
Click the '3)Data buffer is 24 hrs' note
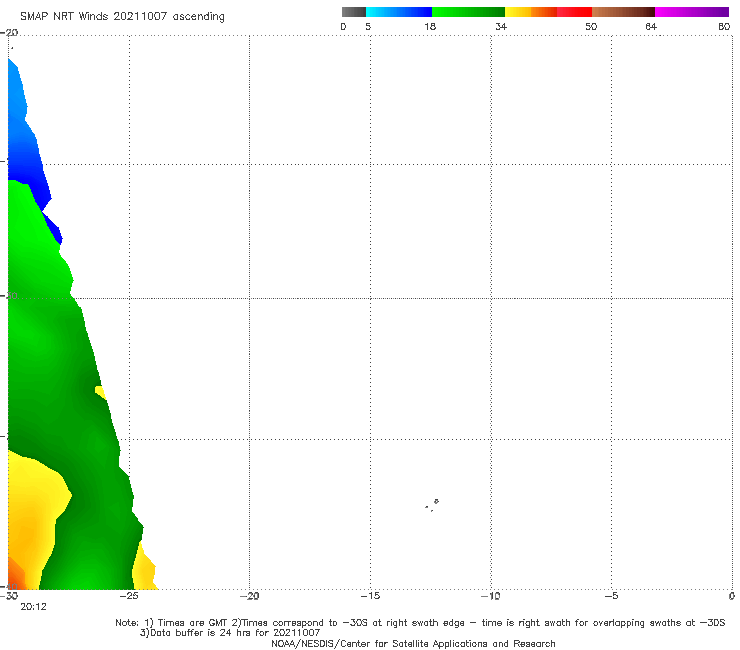[230, 633]
